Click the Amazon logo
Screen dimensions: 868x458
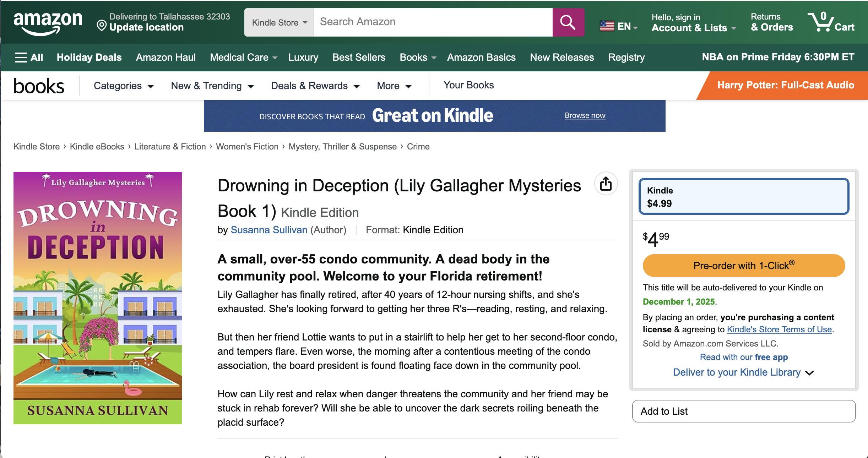pyautogui.click(x=48, y=22)
